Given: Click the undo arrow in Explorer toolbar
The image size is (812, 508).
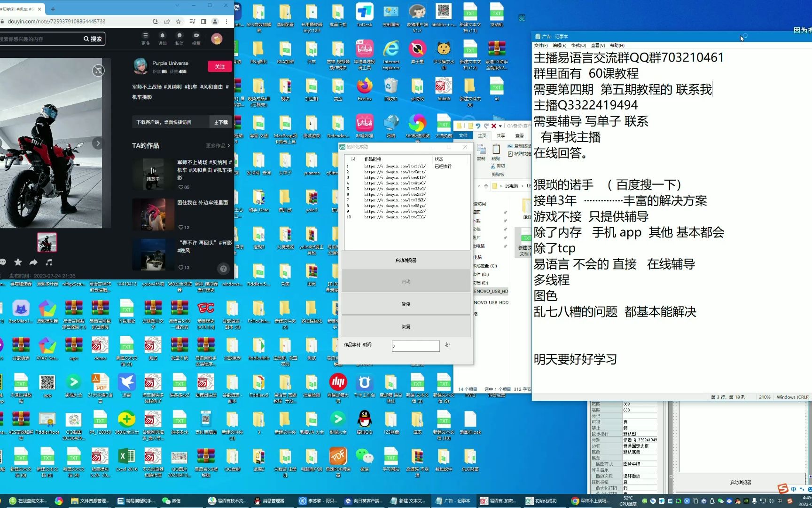Looking at the screenshot, I should click(x=478, y=126).
